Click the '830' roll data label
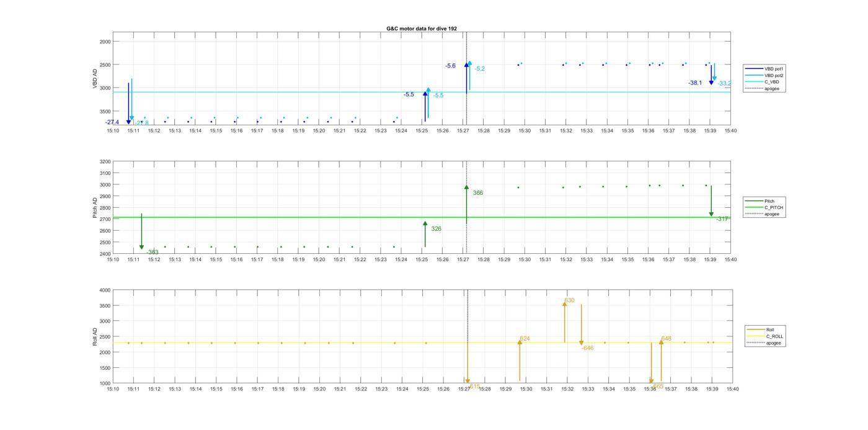868x430 pixels. (x=569, y=300)
